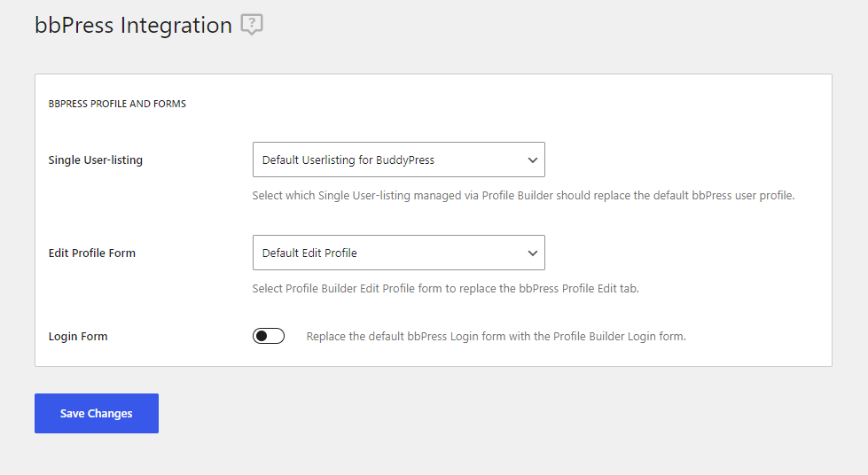Click the Single User-listing field label

coord(95,160)
